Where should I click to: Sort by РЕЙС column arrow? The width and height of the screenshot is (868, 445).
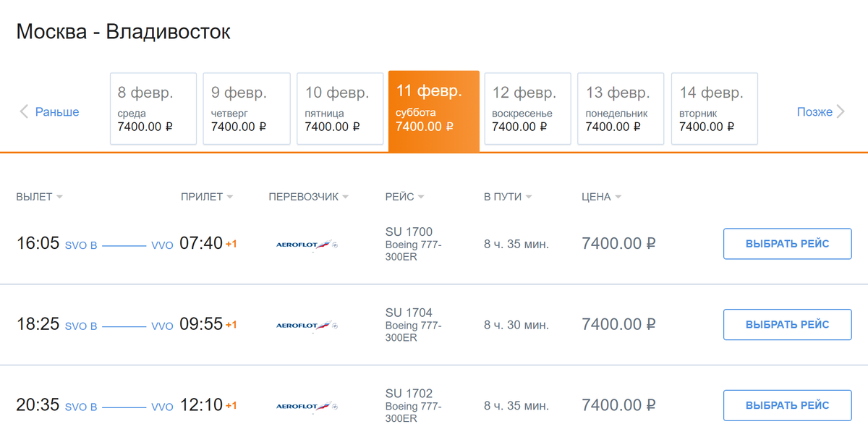[421, 197]
